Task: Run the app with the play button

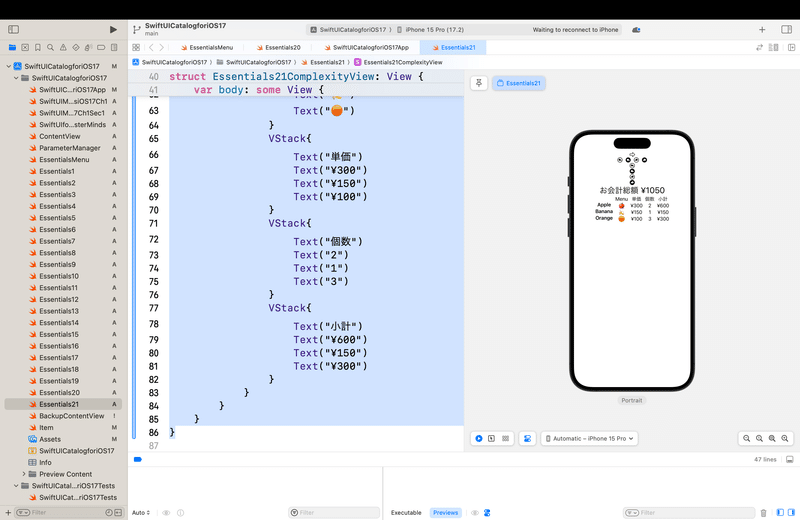Action: [113, 30]
